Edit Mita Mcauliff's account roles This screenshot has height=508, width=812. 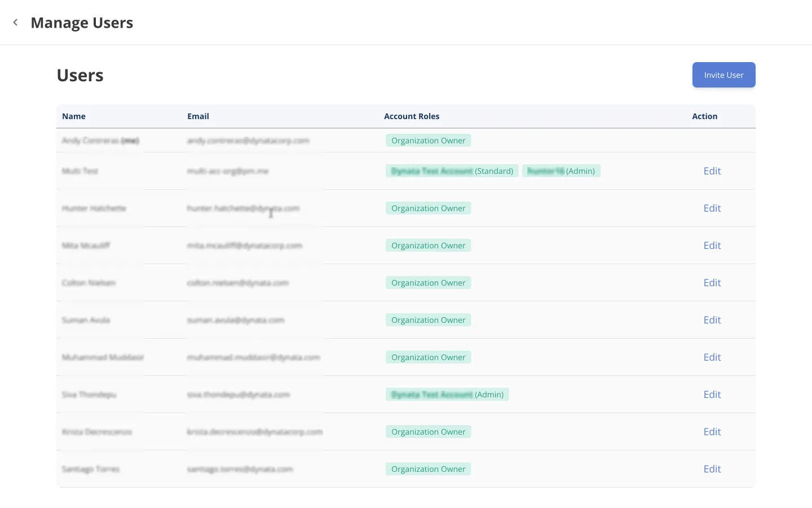coord(712,246)
